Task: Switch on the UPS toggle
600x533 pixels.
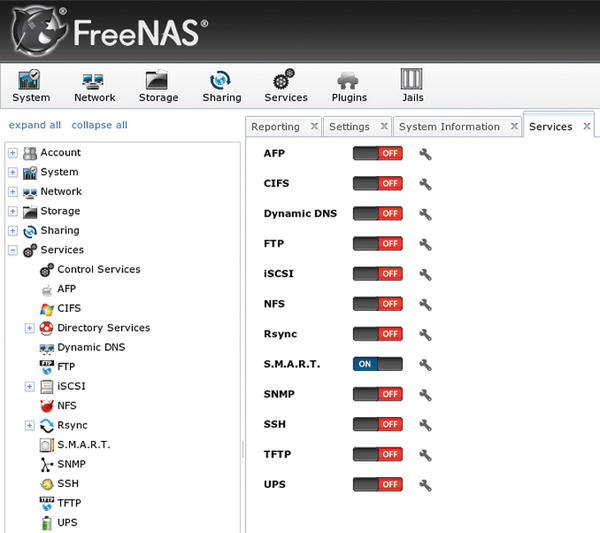Action: click(x=377, y=484)
